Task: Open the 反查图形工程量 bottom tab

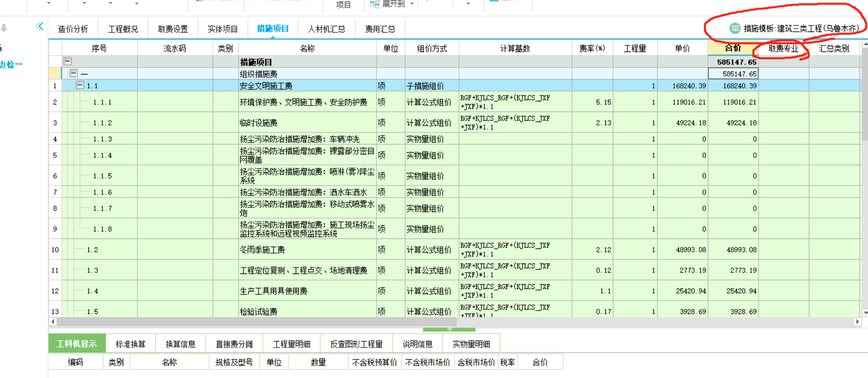Action: (x=356, y=344)
